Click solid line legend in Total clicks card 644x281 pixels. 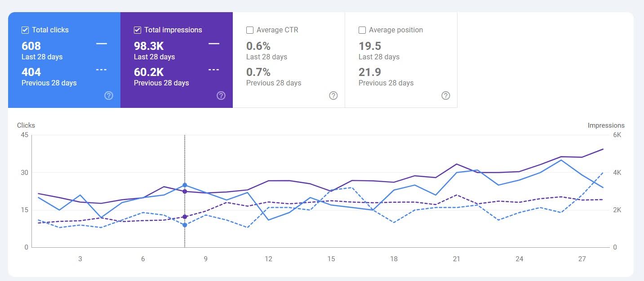coord(102,44)
